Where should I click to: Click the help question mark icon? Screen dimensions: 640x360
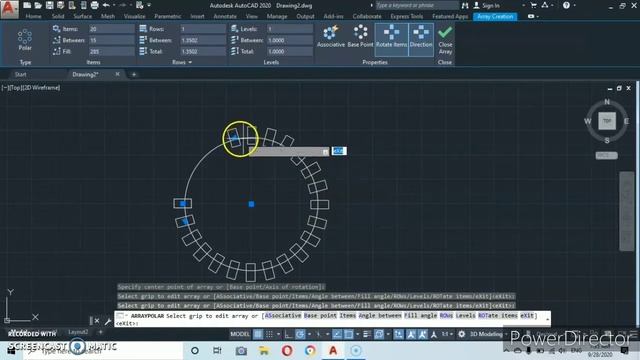coord(566,5)
